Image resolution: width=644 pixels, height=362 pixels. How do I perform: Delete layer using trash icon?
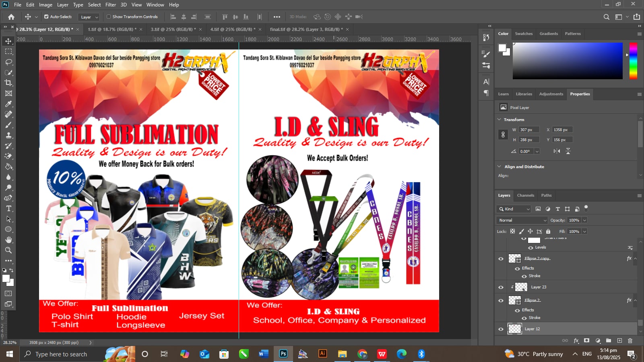630,341
